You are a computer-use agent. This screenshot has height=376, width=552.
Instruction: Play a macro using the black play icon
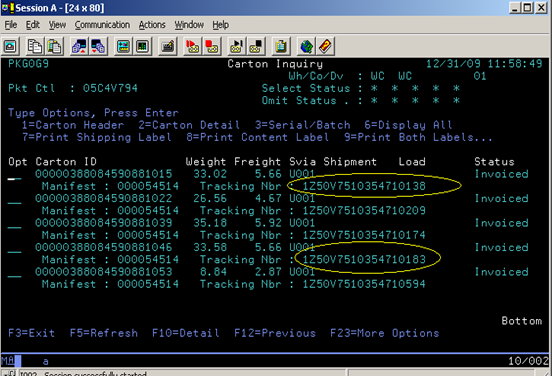[236, 46]
